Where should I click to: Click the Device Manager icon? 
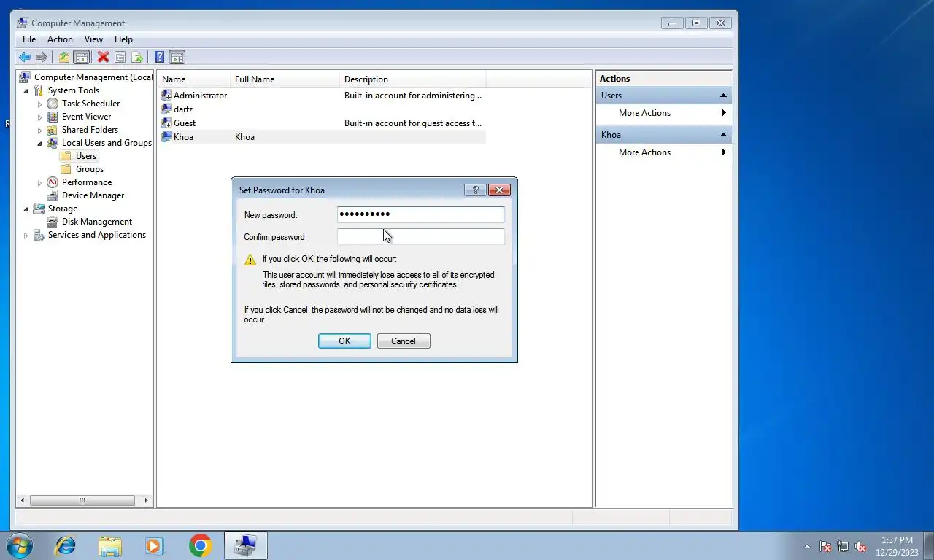[x=53, y=195]
